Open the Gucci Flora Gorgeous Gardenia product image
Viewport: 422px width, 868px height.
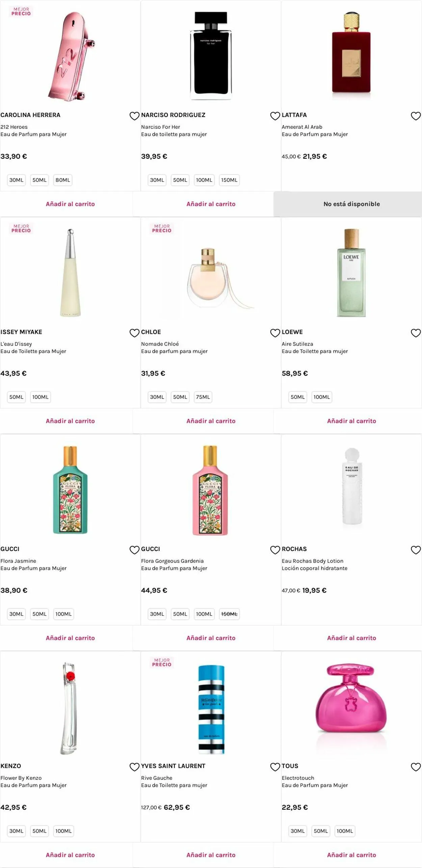coord(210,491)
